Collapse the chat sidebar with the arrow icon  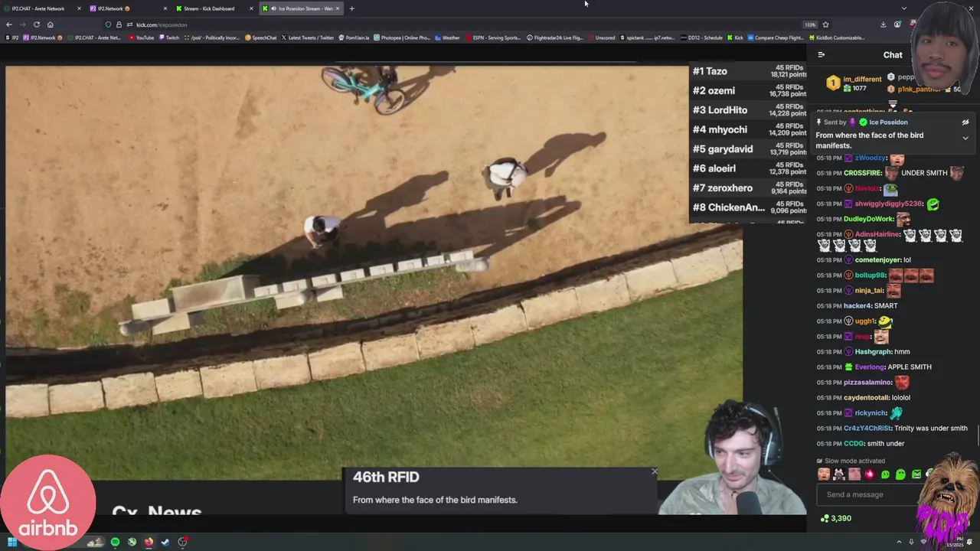[x=821, y=55]
